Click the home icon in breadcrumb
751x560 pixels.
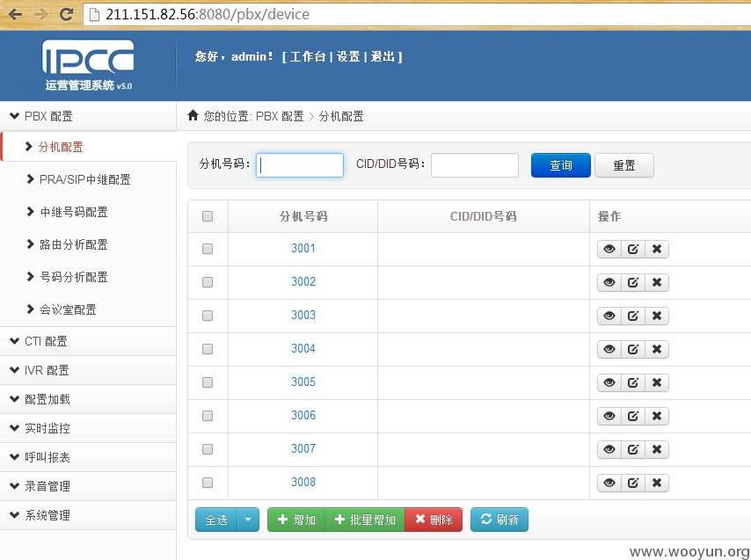pyautogui.click(x=193, y=115)
